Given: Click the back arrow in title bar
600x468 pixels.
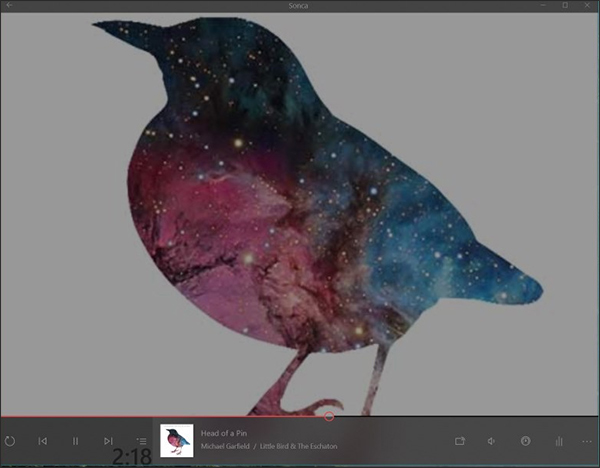Looking at the screenshot, I should tap(9, 6).
